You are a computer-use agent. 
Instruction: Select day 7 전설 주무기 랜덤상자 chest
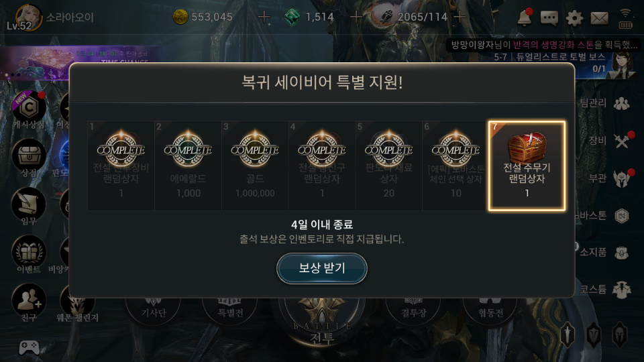527,166
